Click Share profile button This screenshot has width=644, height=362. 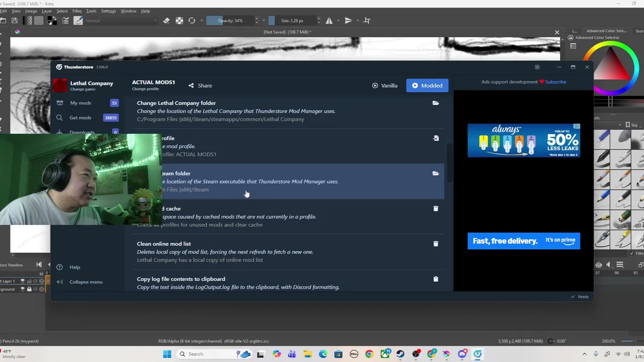(200, 85)
